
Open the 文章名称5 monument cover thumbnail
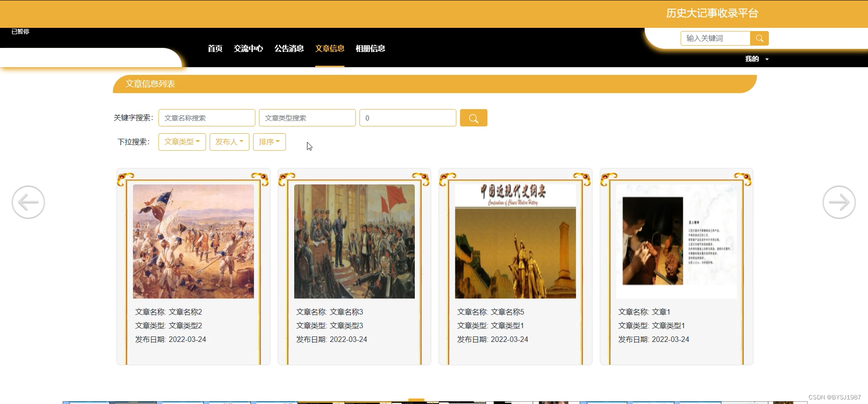(515, 241)
